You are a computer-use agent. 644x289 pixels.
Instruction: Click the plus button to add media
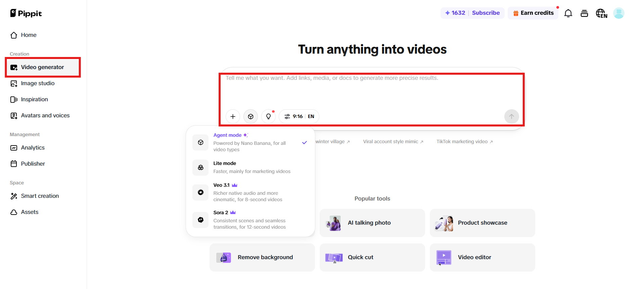point(233,116)
